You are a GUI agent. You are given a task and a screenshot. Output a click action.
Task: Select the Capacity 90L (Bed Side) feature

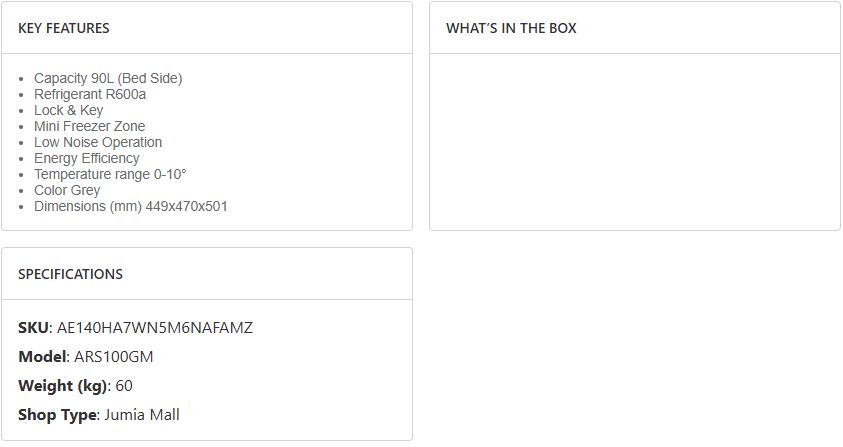(108, 78)
